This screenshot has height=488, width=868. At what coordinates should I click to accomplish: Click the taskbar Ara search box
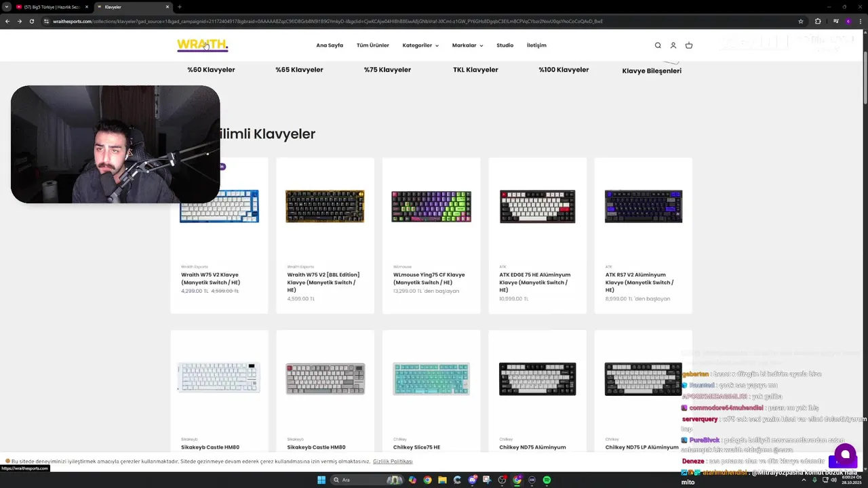pyautogui.click(x=366, y=480)
